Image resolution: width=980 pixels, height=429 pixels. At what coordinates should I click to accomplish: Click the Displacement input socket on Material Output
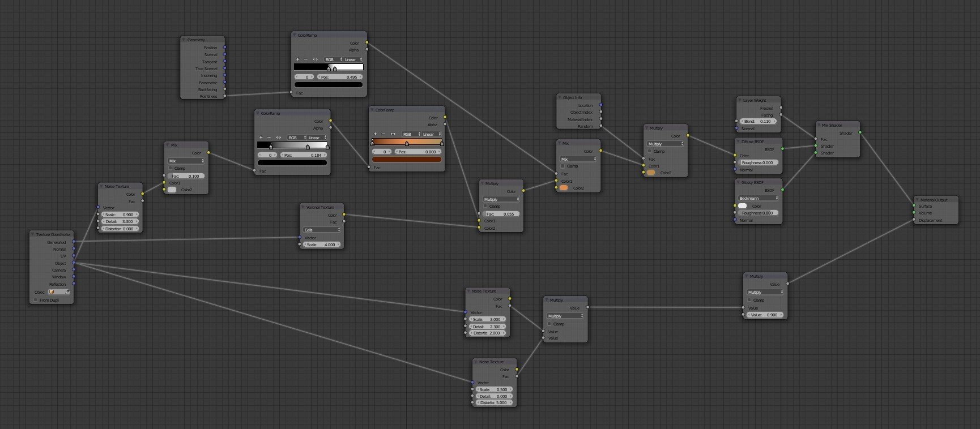click(914, 220)
